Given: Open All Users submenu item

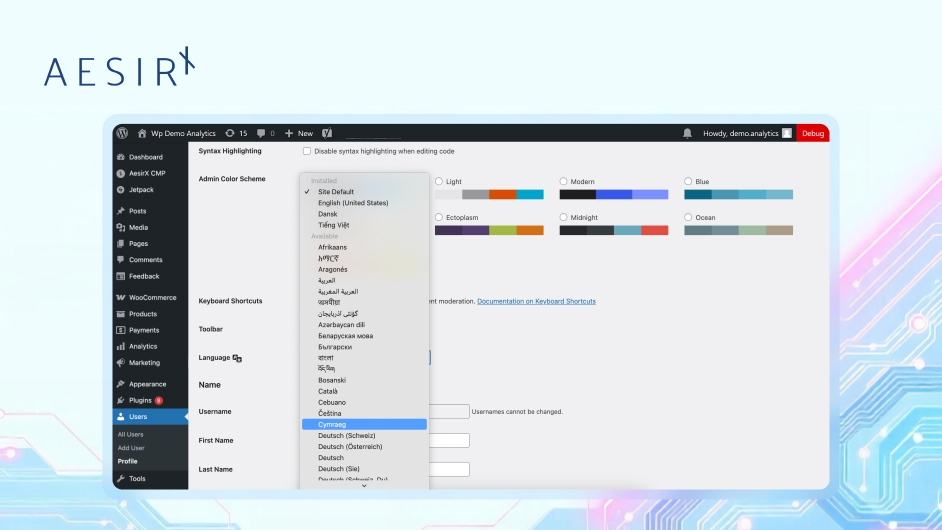Looking at the screenshot, I should click(130, 434).
